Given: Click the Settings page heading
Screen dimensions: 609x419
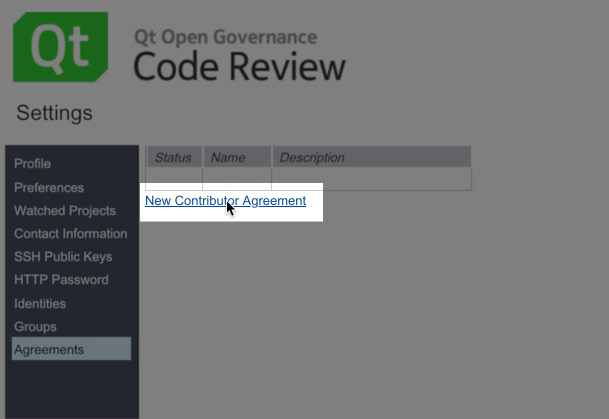Looking at the screenshot, I should click(54, 113).
